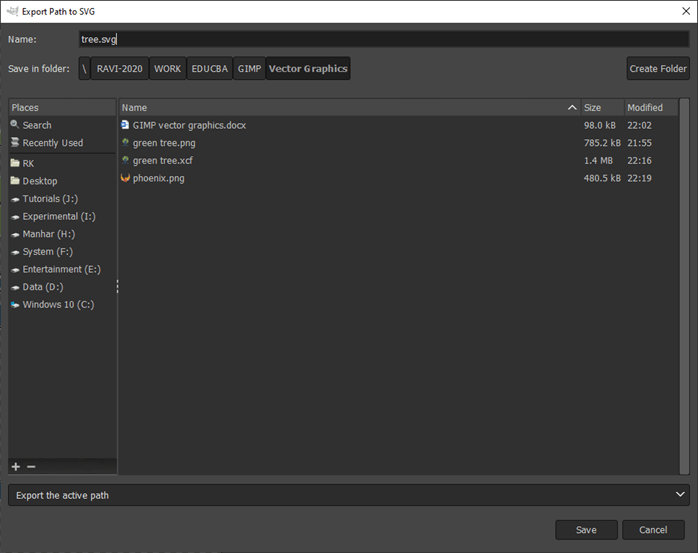Go to the root backslash path segment
This screenshot has width=698, height=553.
[84, 69]
